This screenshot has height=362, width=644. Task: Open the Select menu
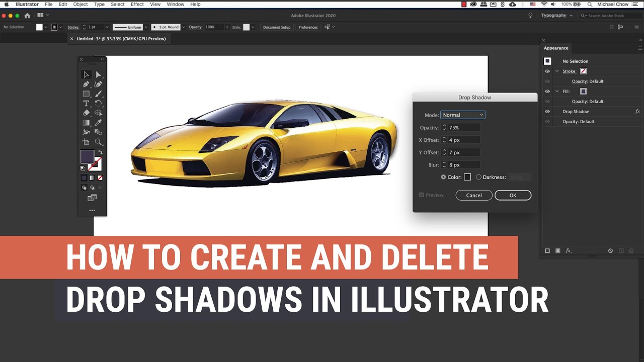click(x=118, y=4)
